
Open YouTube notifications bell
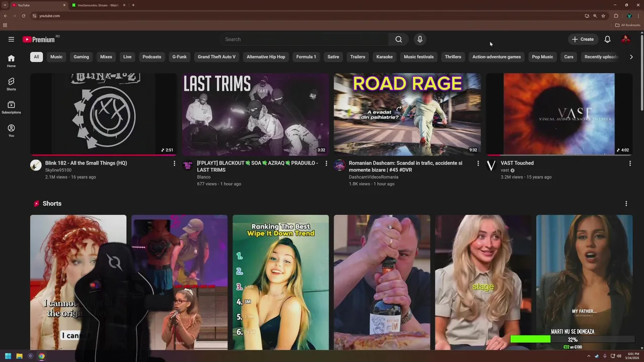[607, 39]
